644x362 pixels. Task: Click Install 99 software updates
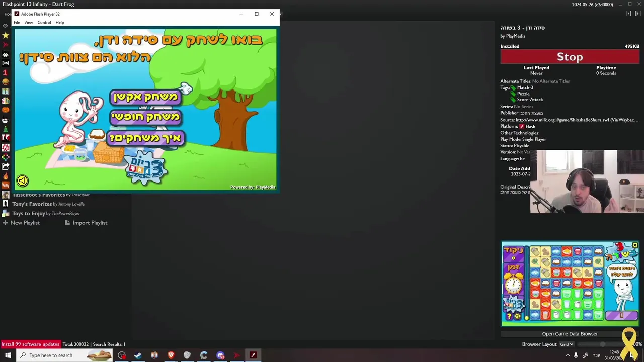coord(30,344)
